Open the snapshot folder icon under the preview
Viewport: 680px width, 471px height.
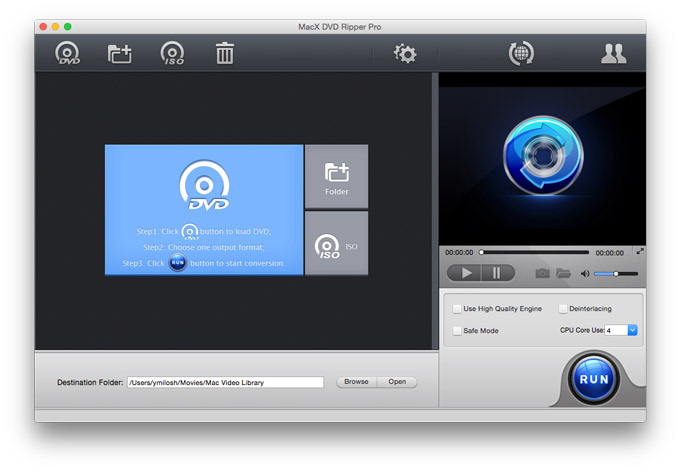pos(563,273)
